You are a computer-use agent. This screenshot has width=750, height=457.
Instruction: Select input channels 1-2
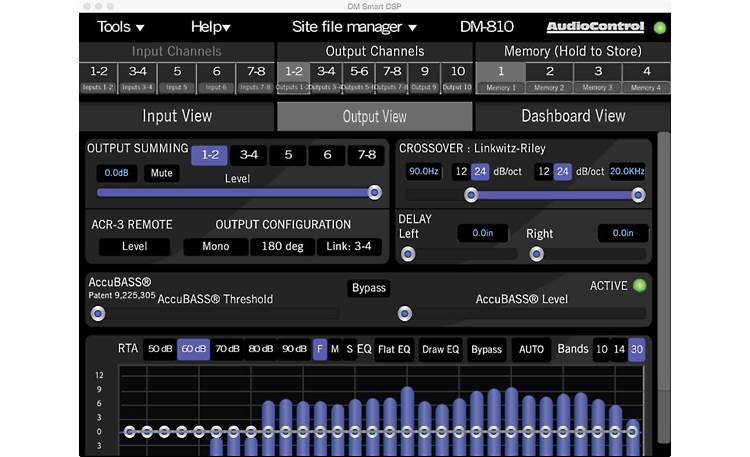pos(99,78)
